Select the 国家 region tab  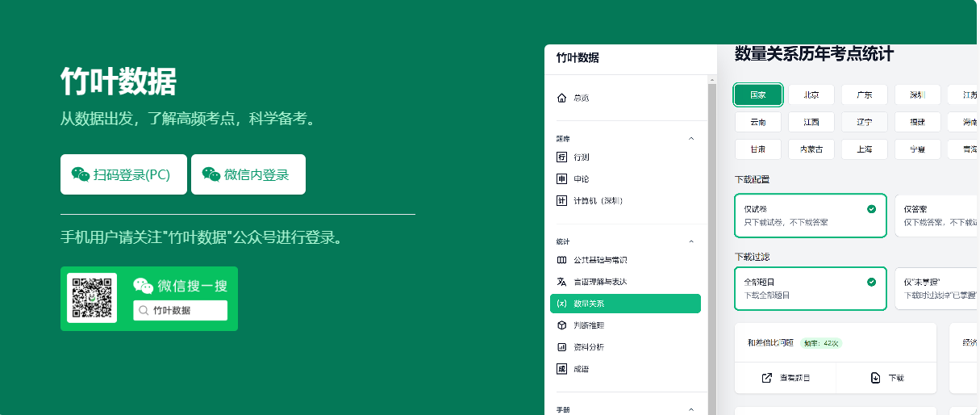tap(758, 94)
